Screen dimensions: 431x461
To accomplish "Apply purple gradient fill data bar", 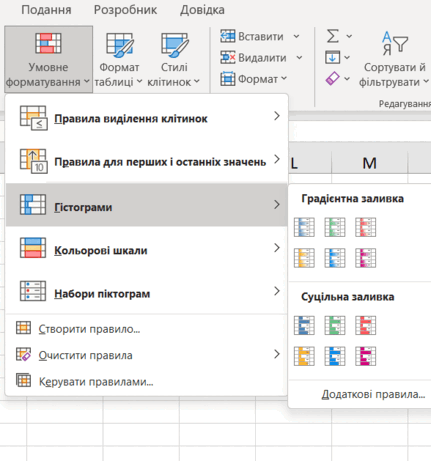I will point(365,258).
